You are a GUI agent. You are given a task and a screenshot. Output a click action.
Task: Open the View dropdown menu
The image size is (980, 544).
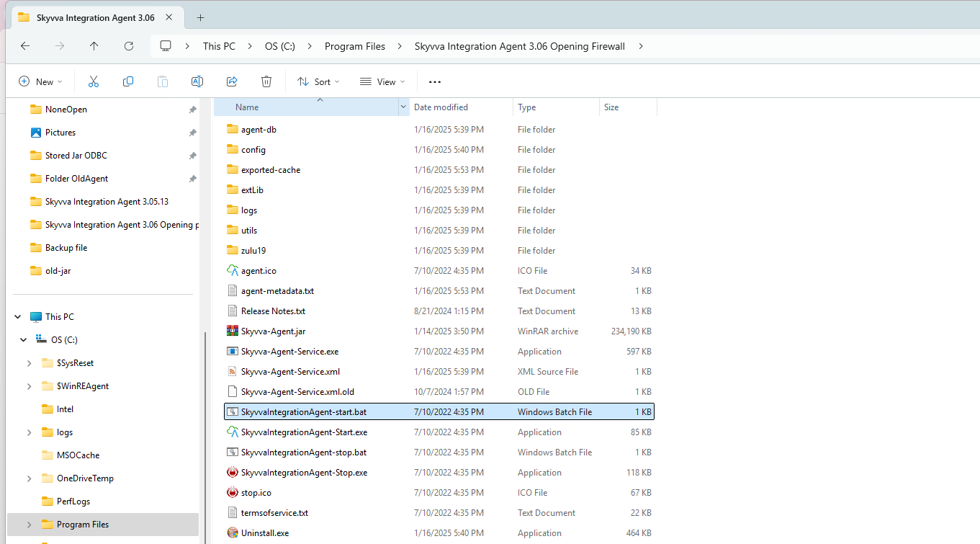[382, 81]
